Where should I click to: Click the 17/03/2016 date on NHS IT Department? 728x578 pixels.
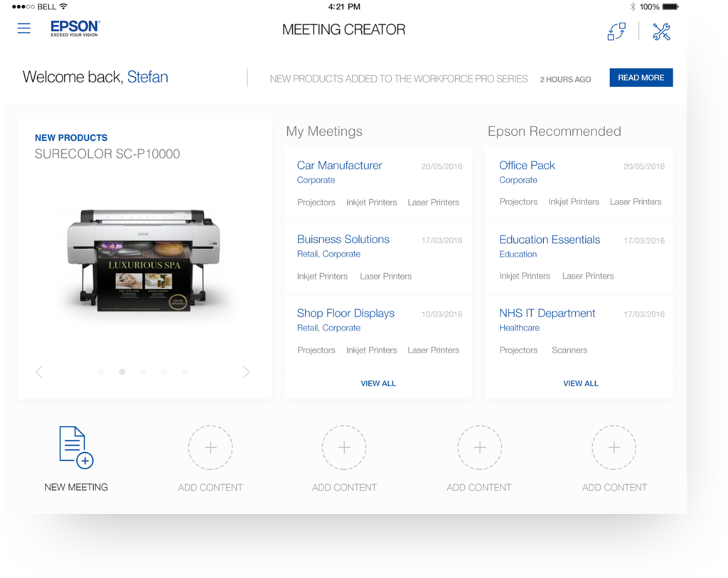(644, 314)
